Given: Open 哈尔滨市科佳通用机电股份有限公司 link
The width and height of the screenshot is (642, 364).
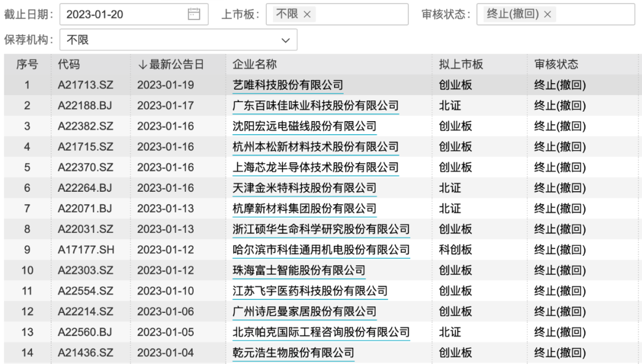Looking at the screenshot, I should coord(321,250).
